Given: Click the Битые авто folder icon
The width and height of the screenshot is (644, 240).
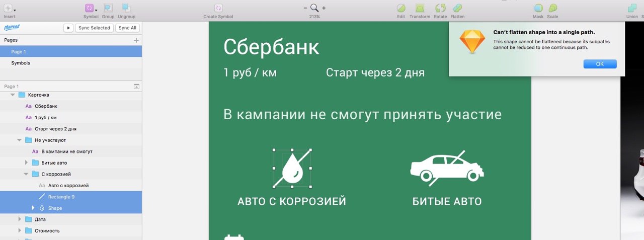Looking at the screenshot, I should (x=35, y=163).
